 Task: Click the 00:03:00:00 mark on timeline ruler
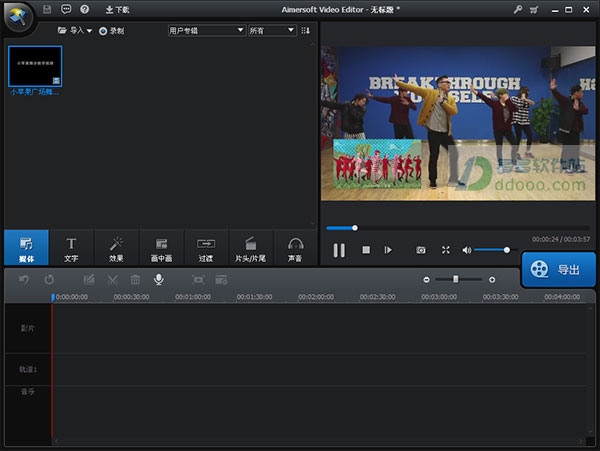tap(439, 297)
